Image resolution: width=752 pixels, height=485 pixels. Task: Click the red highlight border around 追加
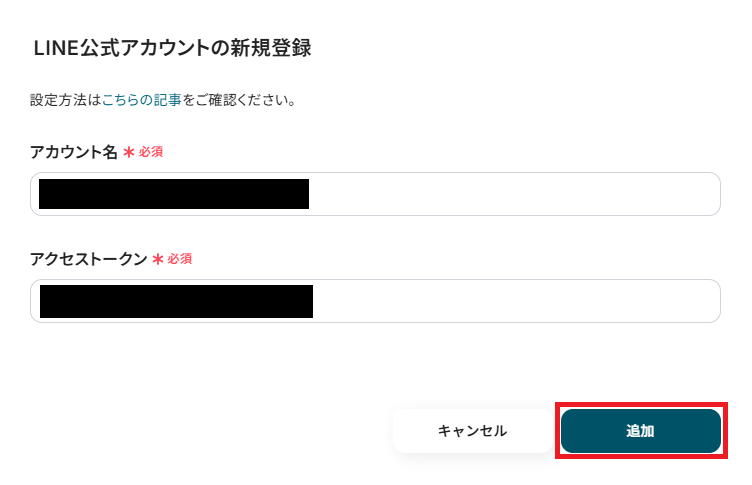pyautogui.click(x=641, y=404)
